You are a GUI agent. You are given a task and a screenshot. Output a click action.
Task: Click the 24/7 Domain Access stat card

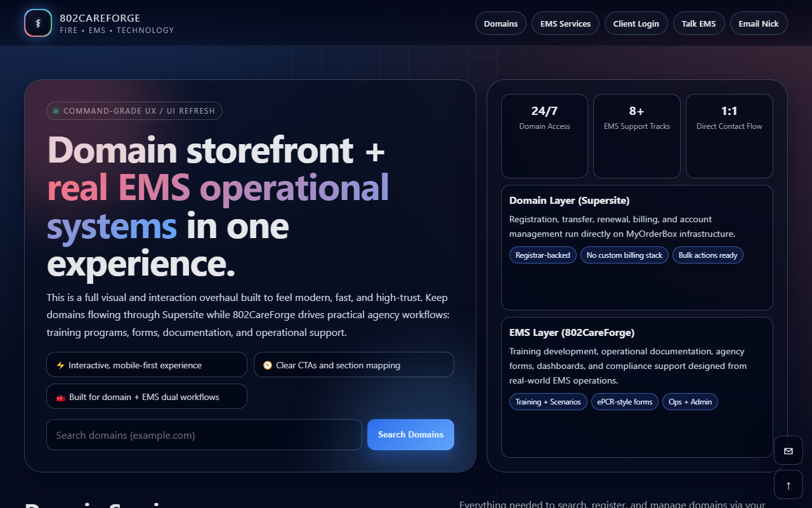click(544, 136)
